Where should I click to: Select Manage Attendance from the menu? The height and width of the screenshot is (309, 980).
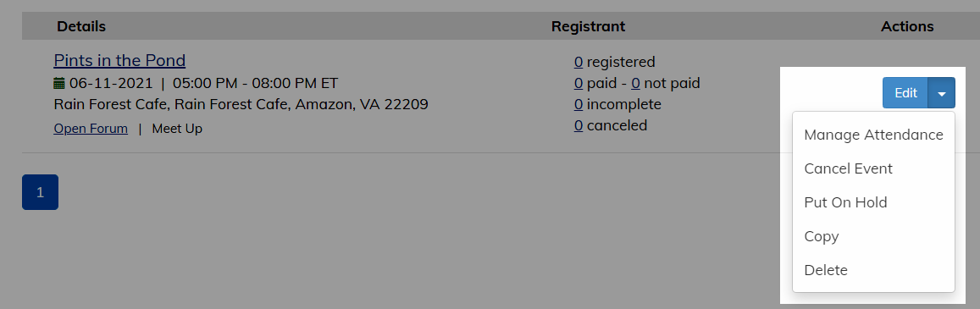coord(873,135)
